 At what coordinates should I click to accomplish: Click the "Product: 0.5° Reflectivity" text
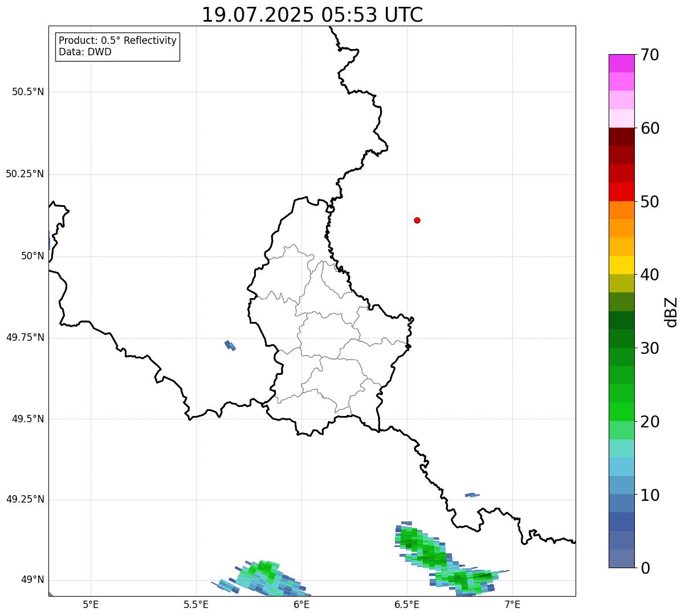[117, 41]
